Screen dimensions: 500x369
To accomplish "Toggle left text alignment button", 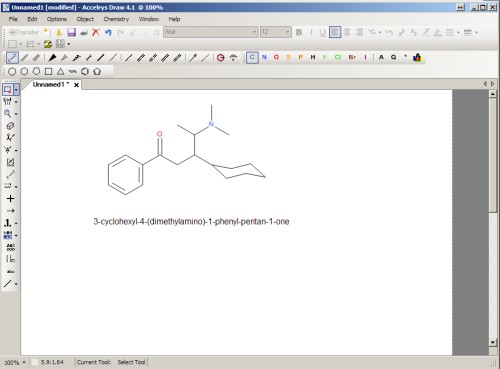I will click(x=335, y=32).
